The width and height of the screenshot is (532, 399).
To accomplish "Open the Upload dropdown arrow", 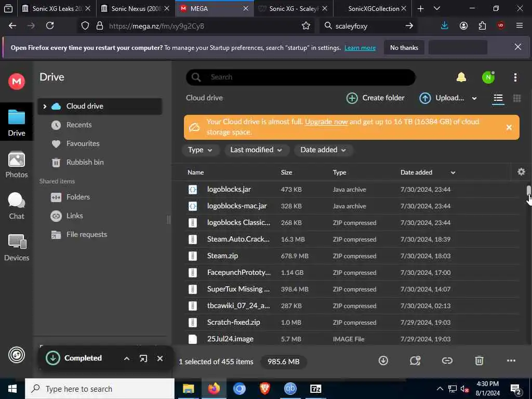I will pyautogui.click(x=474, y=98).
